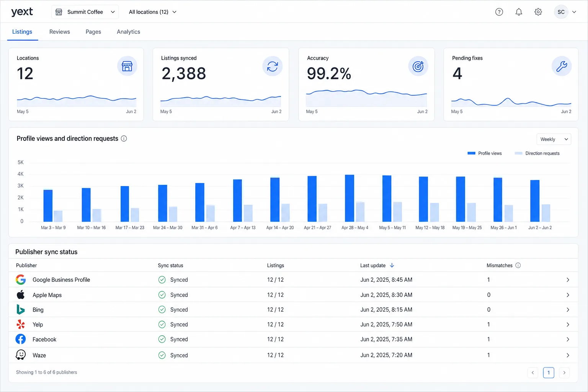
Task: Click the 99.2% accuracy value
Action: [x=329, y=73]
